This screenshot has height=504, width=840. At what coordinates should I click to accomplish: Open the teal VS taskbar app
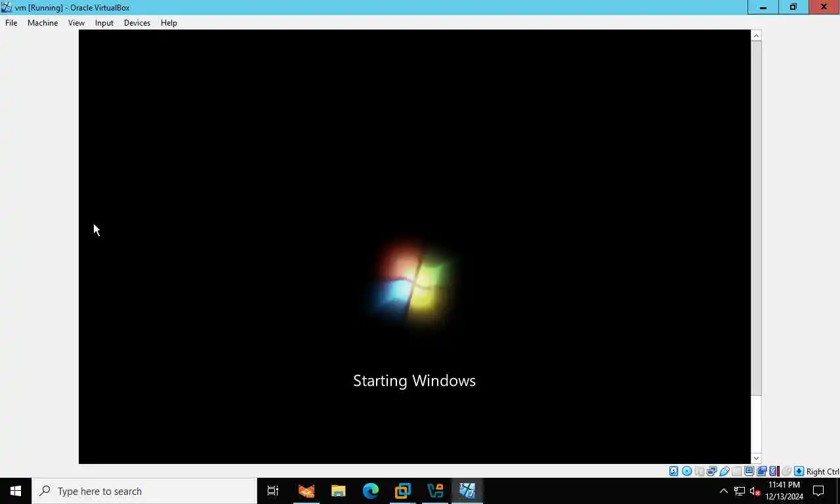(435, 491)
